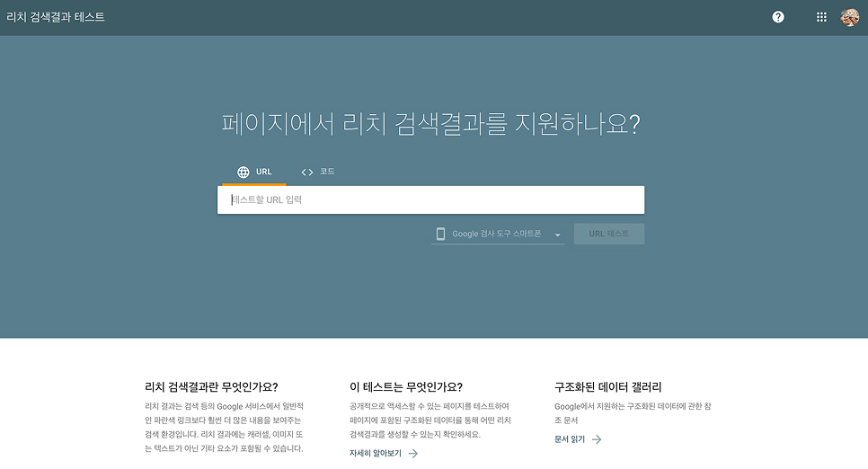
Task: Focus the 테스트할 URL 입력 field
Action: click(430, 199)
